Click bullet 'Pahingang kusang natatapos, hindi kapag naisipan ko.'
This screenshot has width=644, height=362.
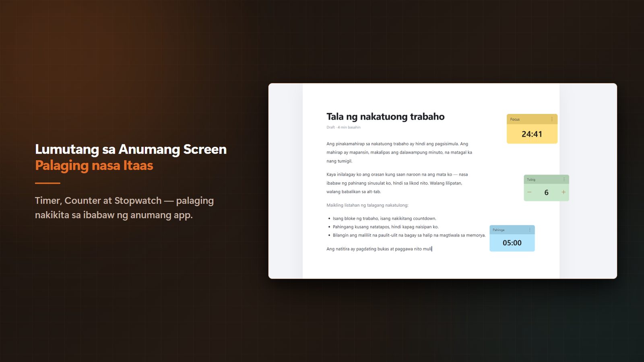pos(386,227)
